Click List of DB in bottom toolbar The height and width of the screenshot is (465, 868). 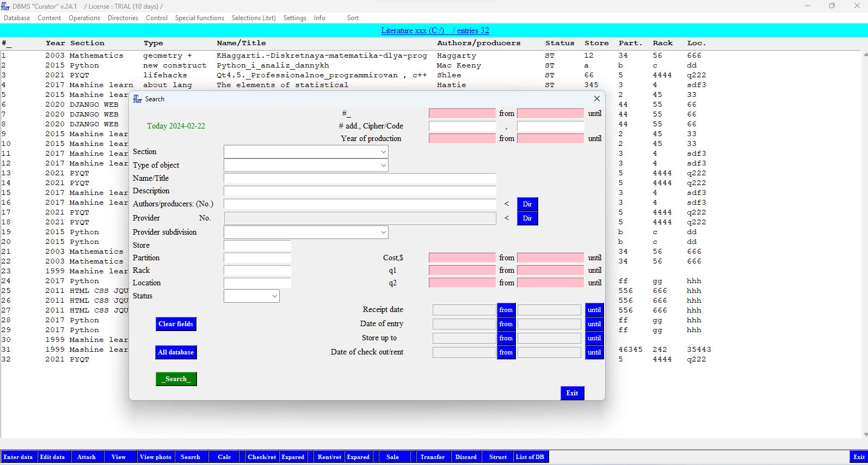[x=530, y=457]
